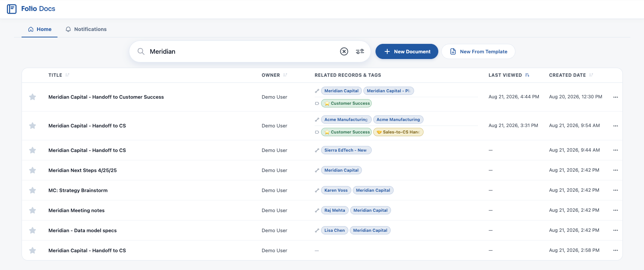Open more options for Handoff to Customer Success
Screen dimensions: 644x270
[x=616, y=97]
